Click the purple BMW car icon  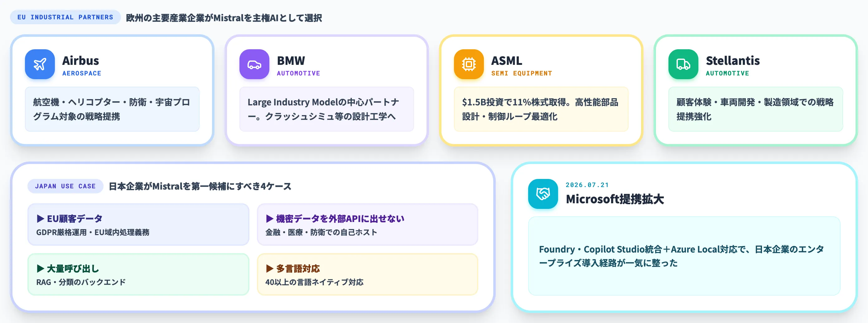(254, 64)
